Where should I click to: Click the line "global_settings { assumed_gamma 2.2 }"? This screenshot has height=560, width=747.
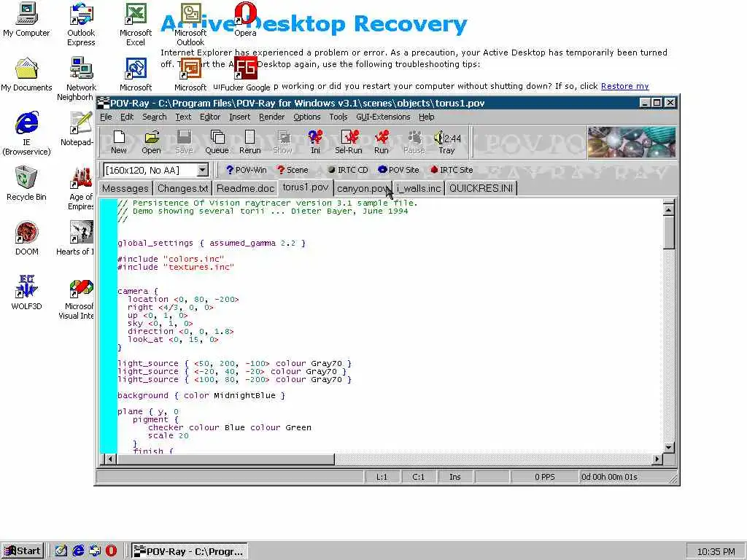(x=212, y=244)
